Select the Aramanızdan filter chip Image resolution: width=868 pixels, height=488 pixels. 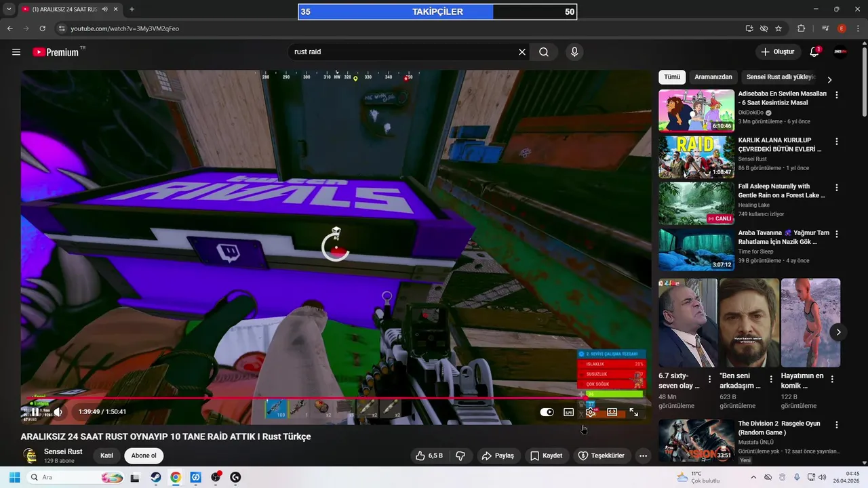point(713,77)
